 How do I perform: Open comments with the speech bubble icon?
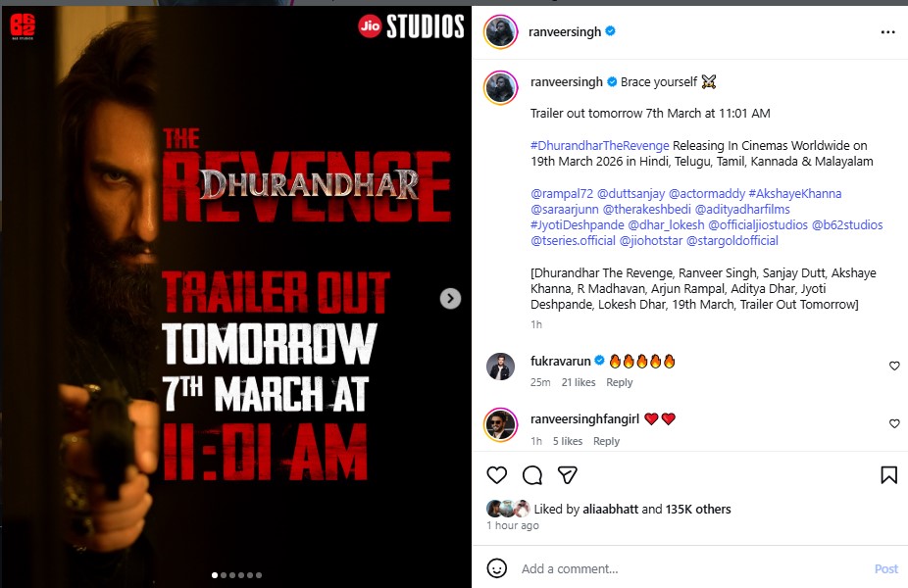(x=531, y=475)
